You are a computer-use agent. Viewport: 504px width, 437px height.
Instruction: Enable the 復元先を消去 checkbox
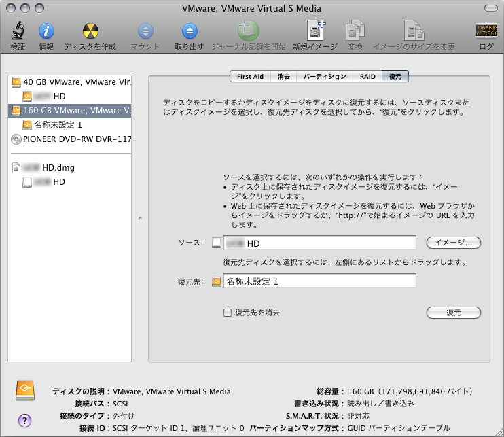pyautogui.click(x=228, y=313)
